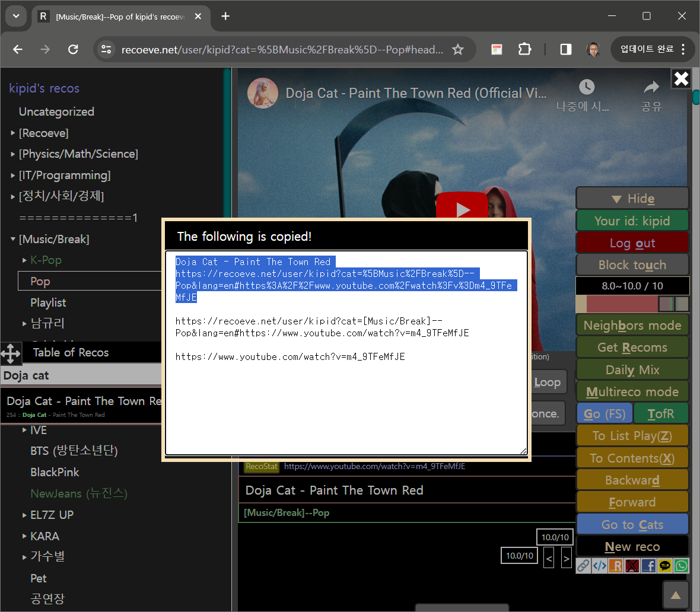Viewport: 700px width, 612px height.
Task: Open Daily Mix
Action: click(x=632, y=369)
